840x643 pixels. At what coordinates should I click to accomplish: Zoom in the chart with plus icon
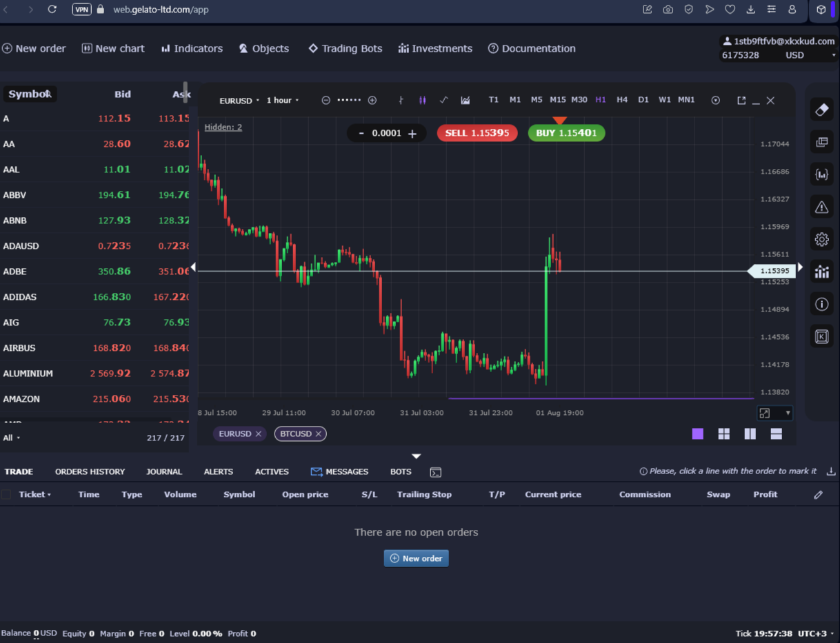tap(372, 101)
